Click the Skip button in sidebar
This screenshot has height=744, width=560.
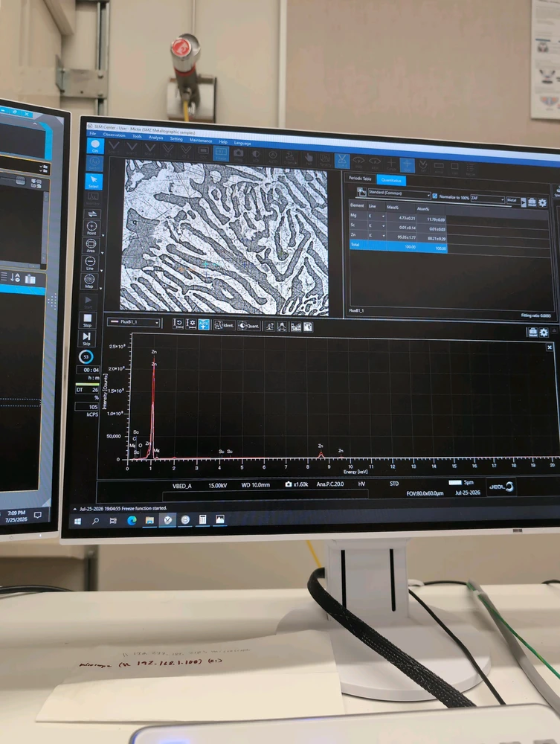[x=86, y=338]
